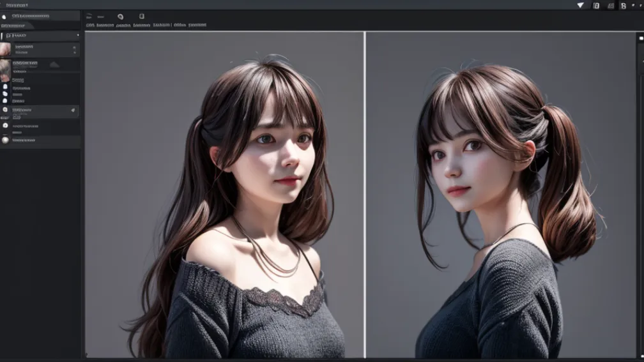Click the short dash icon in the toolbar
The height and width of the screenshot is (362, 644).
pyautogui.click(x=101, y=17)
